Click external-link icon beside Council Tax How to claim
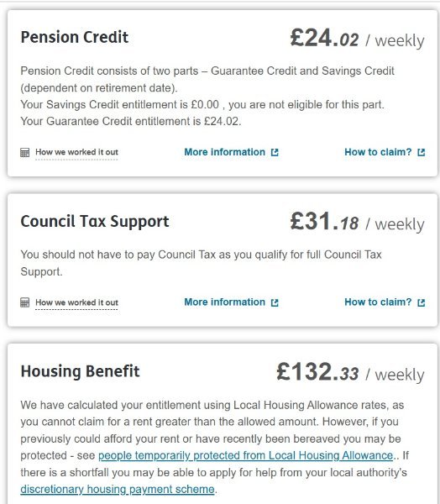This screenshot has width=440, height=504. [421, 302]
